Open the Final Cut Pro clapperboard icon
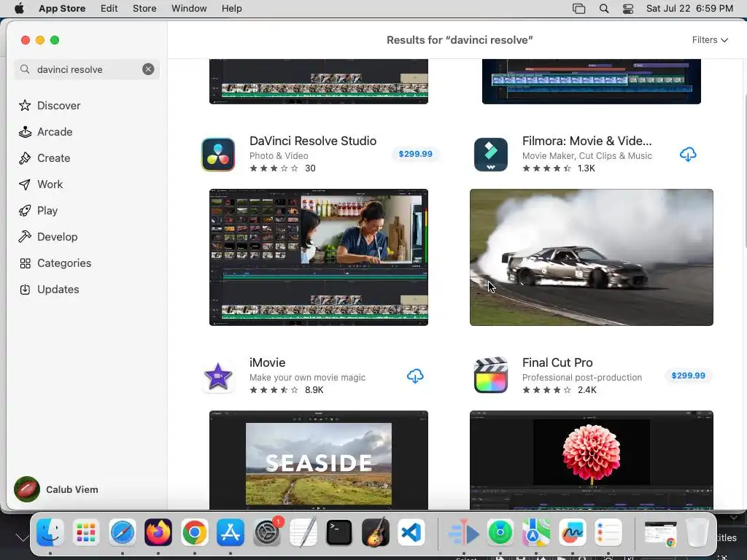Viewport: 747px width, 560px height. 491,376
